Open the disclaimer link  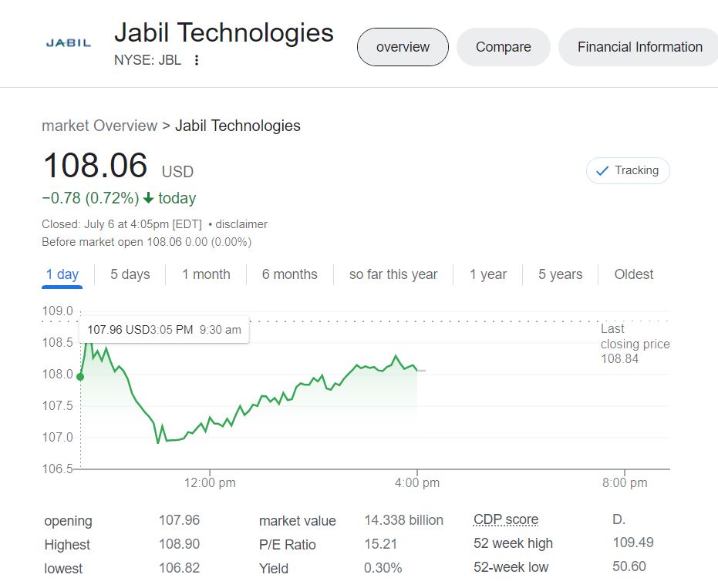(x=241, y=224)
